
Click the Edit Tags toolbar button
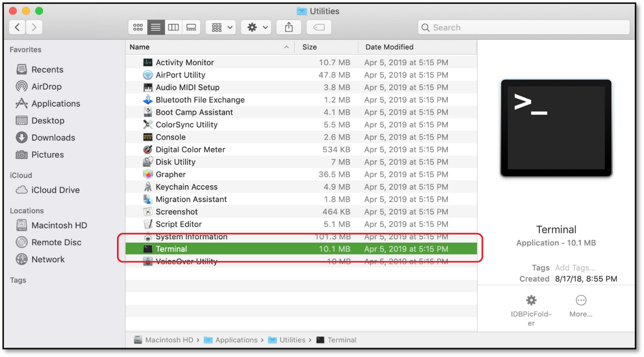[319, 27]
